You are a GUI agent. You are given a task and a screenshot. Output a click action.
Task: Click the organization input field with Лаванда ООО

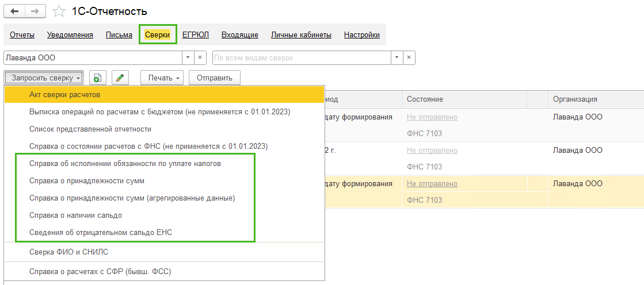93,58
